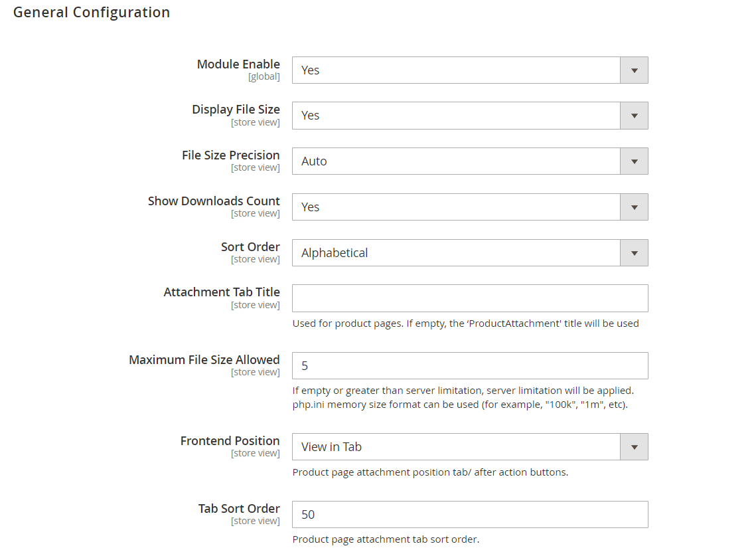Screen dimensions: 756x556
Task: Click the Display File Size label
Action: (x=236, y=110)
